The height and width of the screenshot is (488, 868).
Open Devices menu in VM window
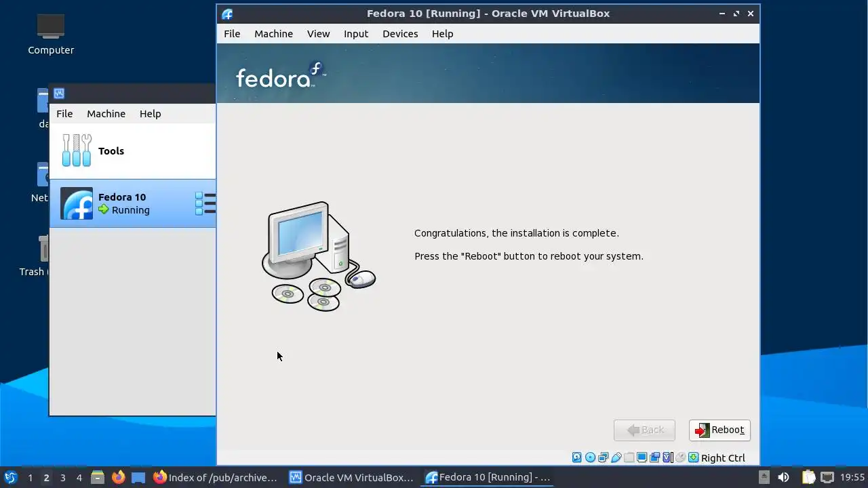click(400, 34)
